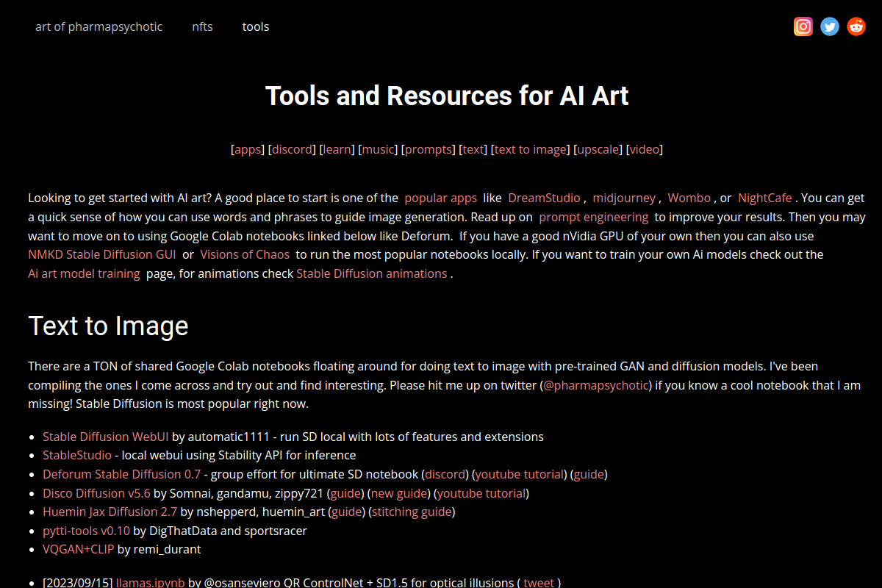The width and height of the screenshot is (882, 588).
Task: Jump to the discord section
Action: (293, 149)
